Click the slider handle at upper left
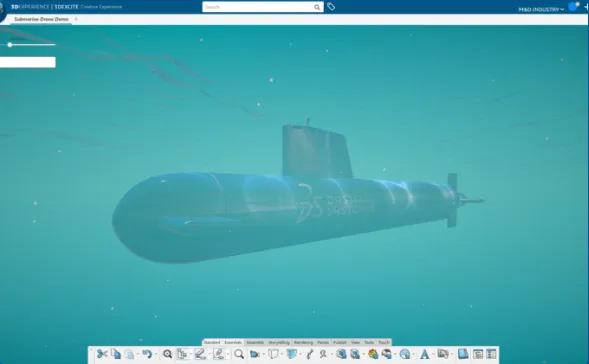This screenshot has height=364, width=589. [x=10, y=45]
